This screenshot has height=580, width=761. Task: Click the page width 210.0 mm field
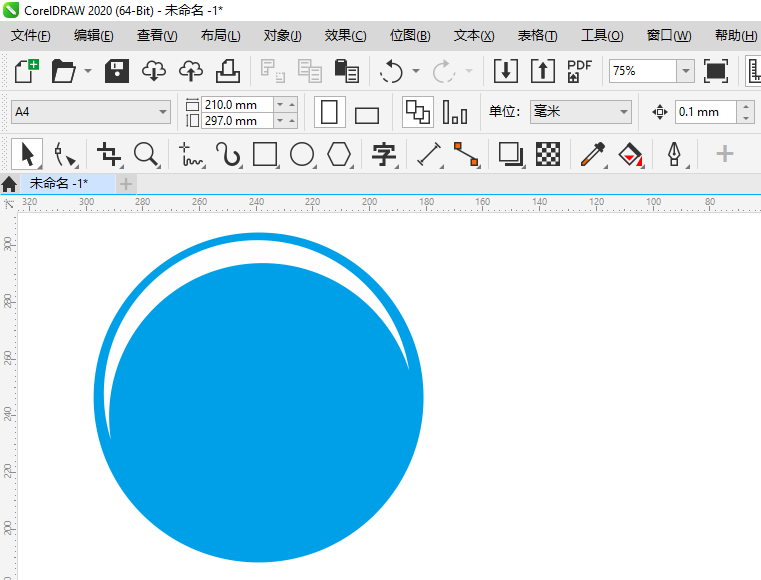click(x=237, y=104)
